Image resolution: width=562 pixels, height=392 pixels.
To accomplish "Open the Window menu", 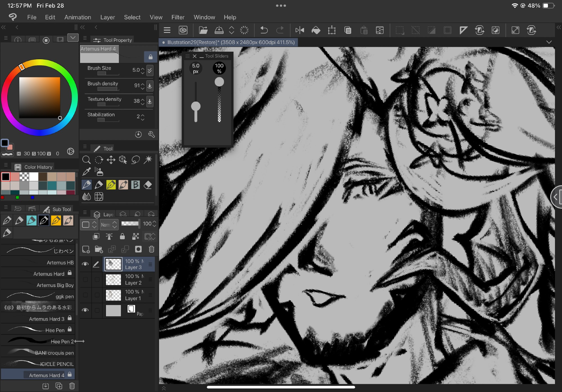I will 204,17.
